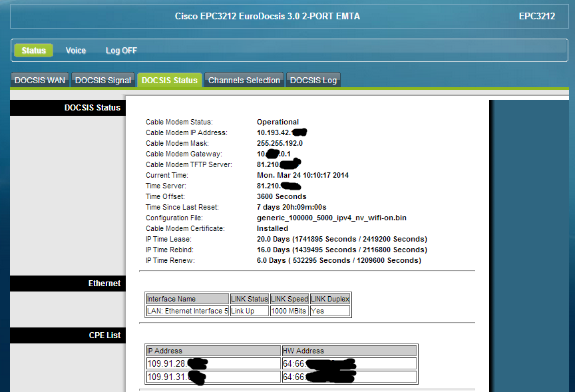Screen dimensions: 575x392
Task: Select the DOCSIS Status tab
Action: tap(170, 81)
